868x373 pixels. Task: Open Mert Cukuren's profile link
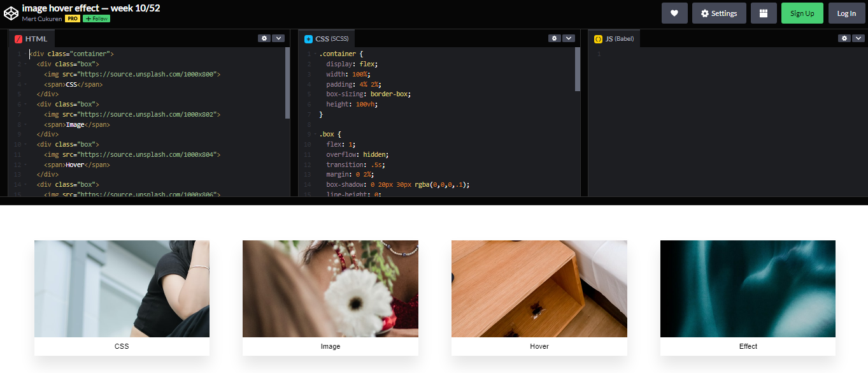(x=41, y=18)
